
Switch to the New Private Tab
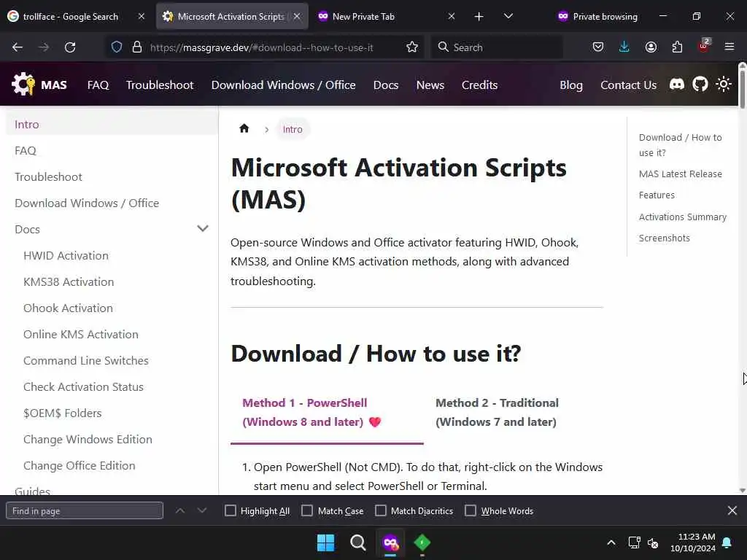363,17
